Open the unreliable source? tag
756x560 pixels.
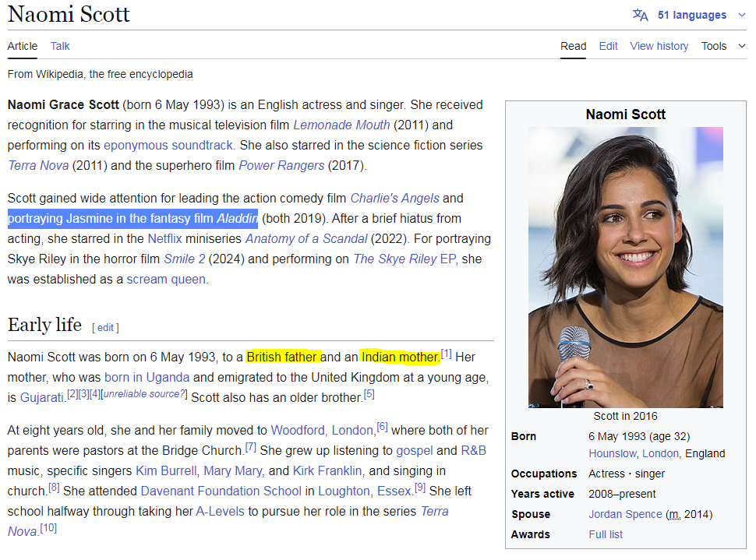[144, 394]
